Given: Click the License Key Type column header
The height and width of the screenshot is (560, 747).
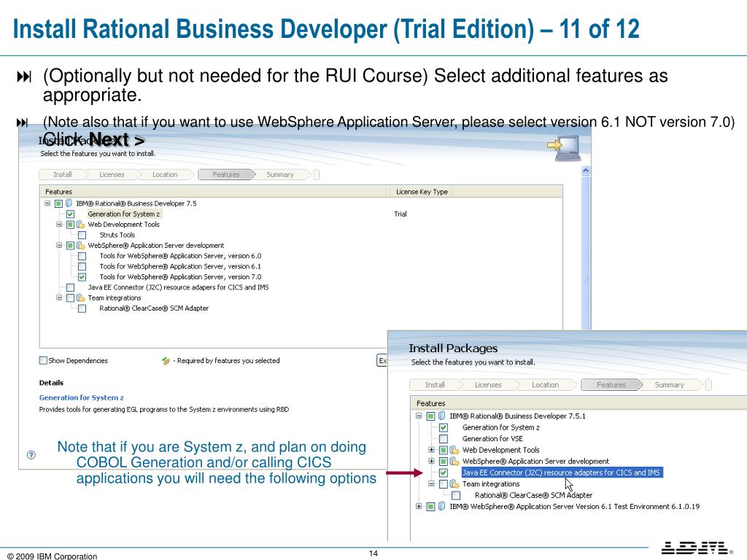Looking at the screenshot, I should pos(422,192).
